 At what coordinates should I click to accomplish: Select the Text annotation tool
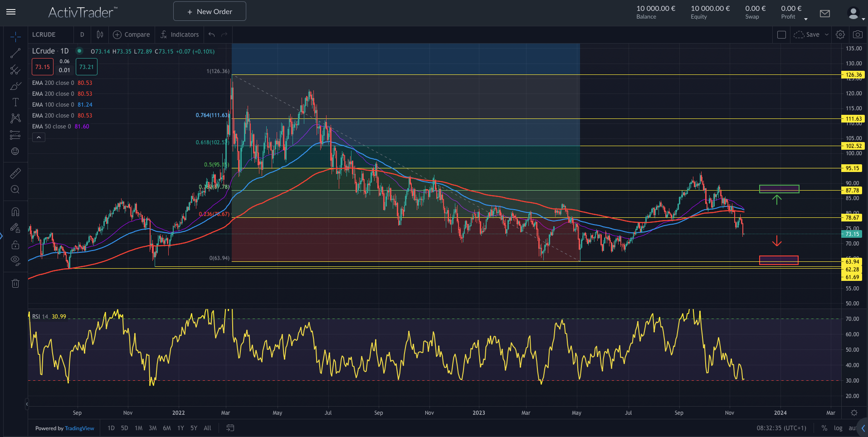pyautogui.click(x=15, y=102)
